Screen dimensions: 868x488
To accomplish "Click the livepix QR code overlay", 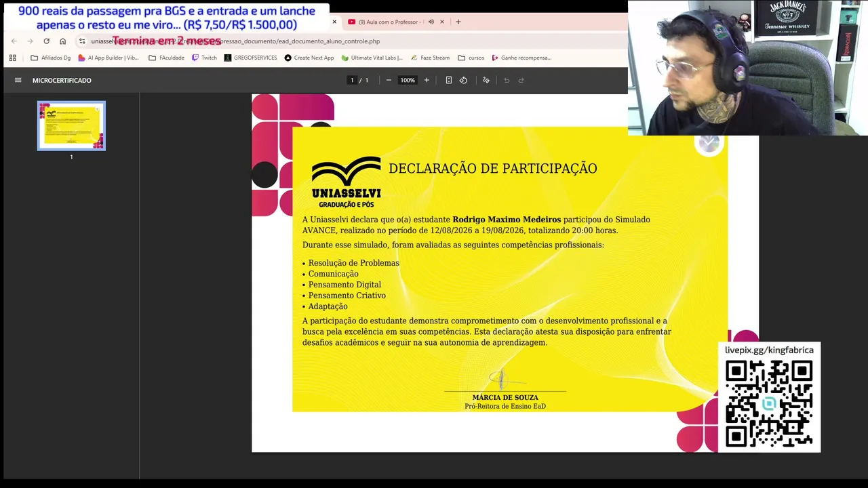I will [769, 404].
